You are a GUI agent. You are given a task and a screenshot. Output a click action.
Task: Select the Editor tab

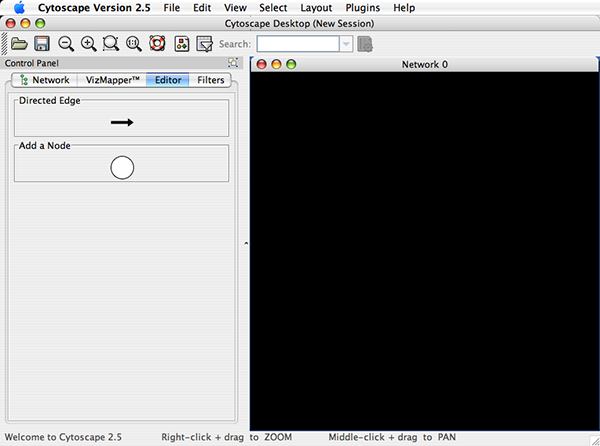tap(168, 80)
